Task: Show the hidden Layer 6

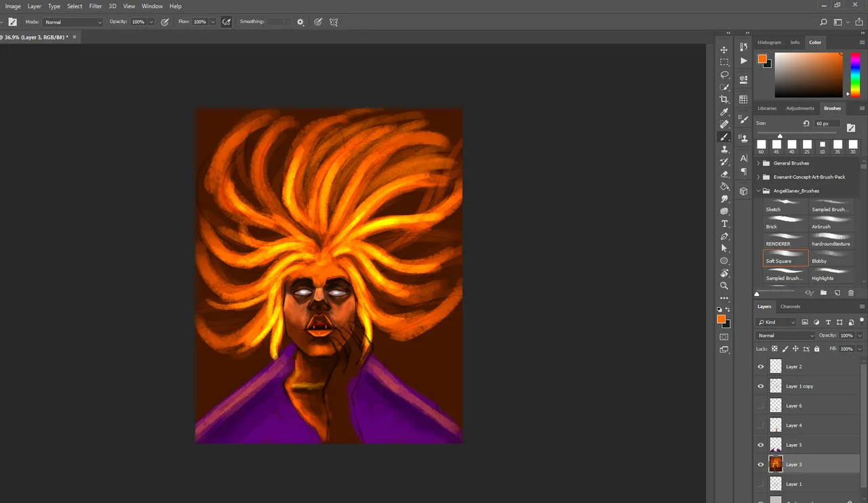Action: (x=760, y=405)
